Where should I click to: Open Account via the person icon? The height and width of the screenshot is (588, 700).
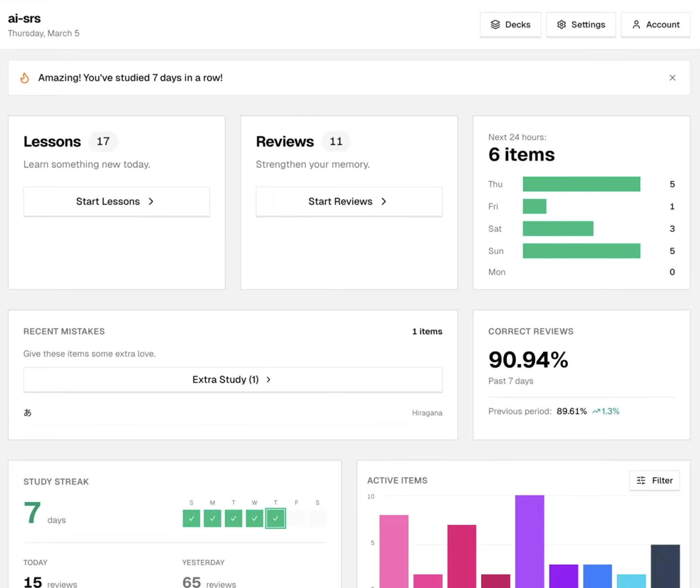point(636,25)
